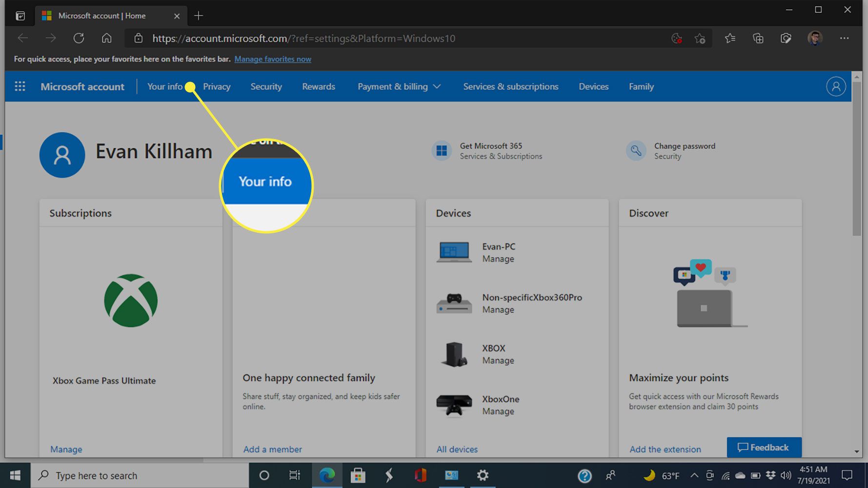Go to browser home page icon
Screen dimensions: 868x488
(x=106, y=38)
